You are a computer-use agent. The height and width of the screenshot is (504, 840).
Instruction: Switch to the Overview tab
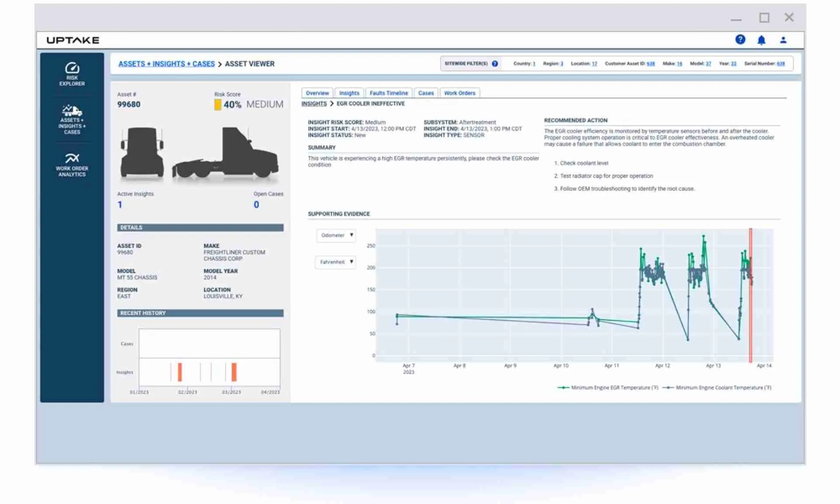tap(317, 93)
